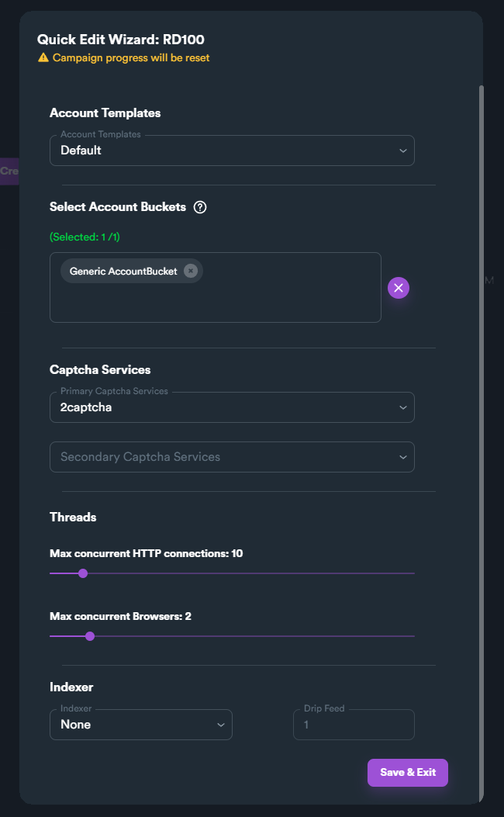
Task: Focus the Drip Feed input field
Action: (354, 725)
